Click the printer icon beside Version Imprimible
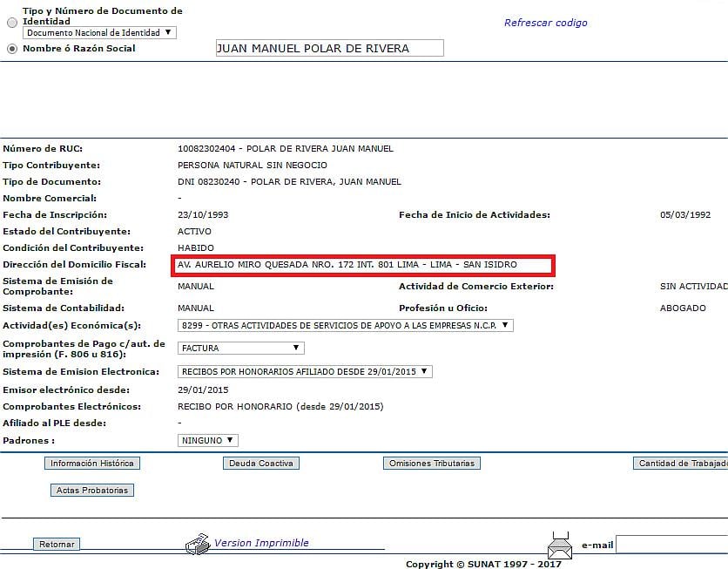Viewport: 728px width, 569px height. pos(198,544)
